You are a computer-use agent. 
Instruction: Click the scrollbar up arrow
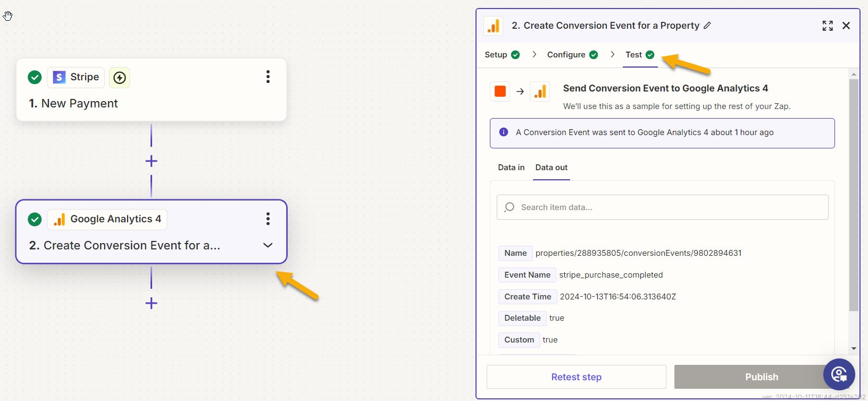pyautogui.click(x=854, y=74)
